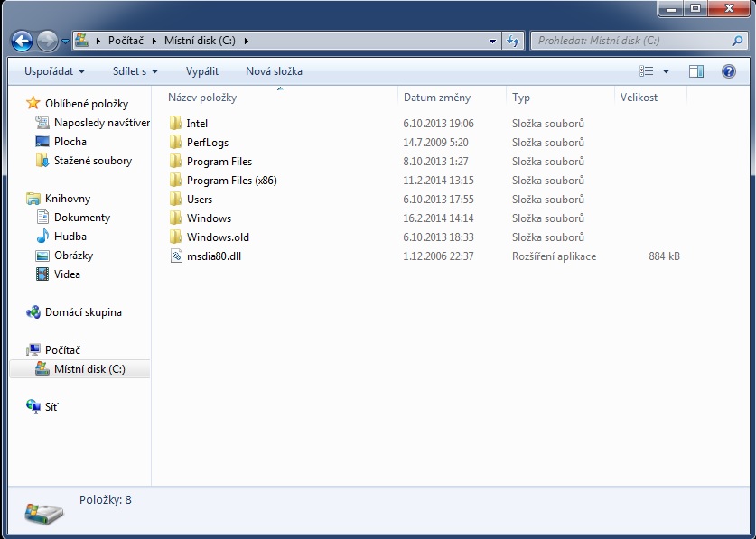756x539 pixels.
Task: Click the date 14.7.2009 5:20
Action: [435, 143]
